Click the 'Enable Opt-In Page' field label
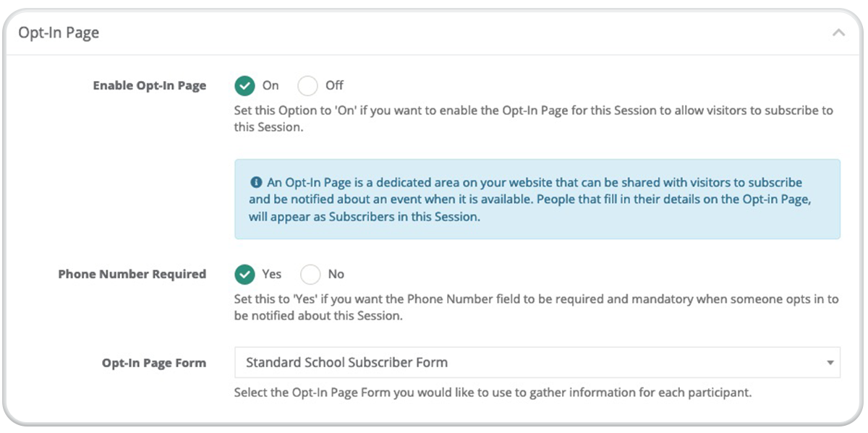The height and width of the screenshot is (433, 868). pos(150,85)
